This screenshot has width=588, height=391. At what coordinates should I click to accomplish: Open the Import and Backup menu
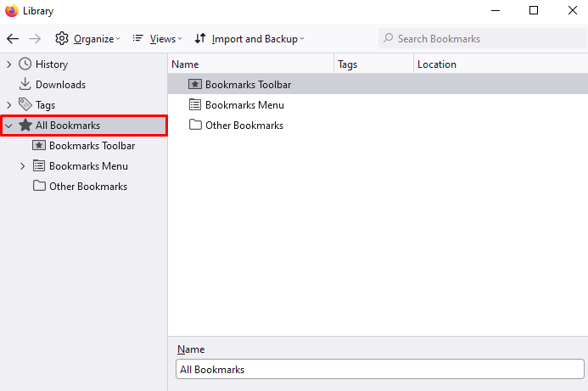249,39
